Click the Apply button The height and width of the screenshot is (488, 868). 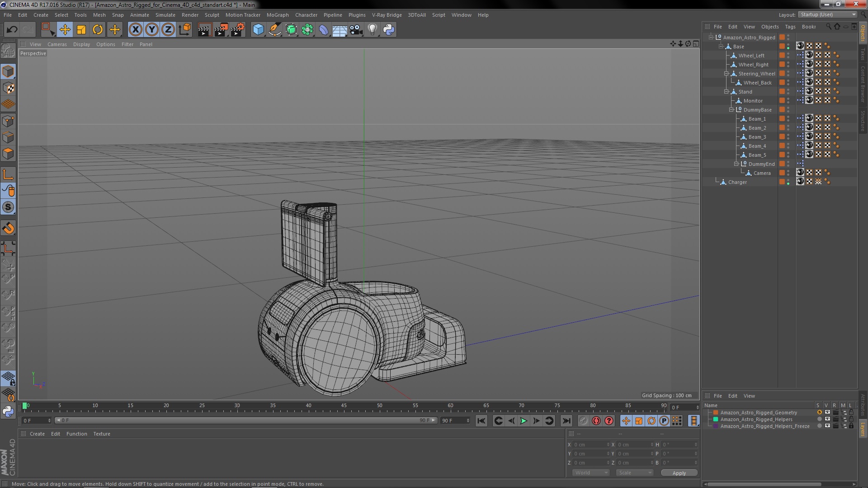[x=679, y=473]
